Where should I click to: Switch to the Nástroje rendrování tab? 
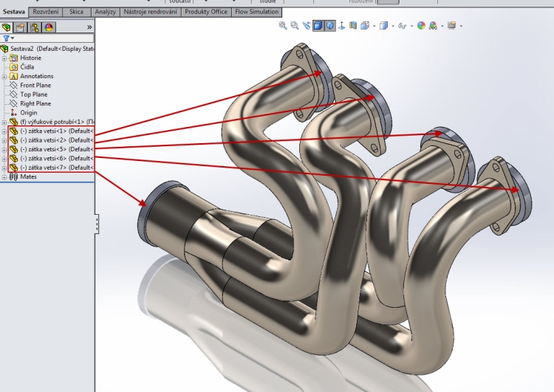coord(151,12)
